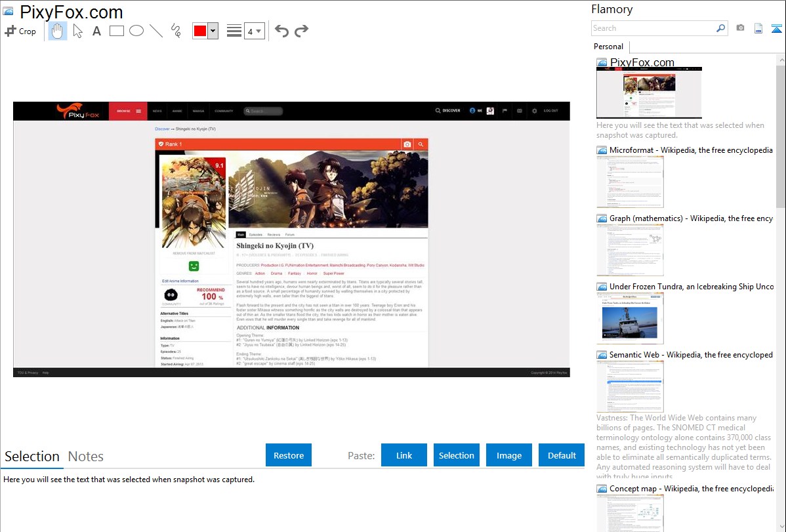Choose the Text annotation tool

pyautogui.click(x=96, y=31)
